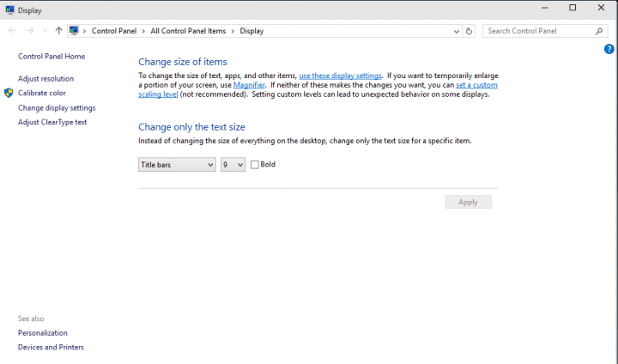Open the Title bars item dropdown
The width and height of the screenshot is (618, 364).
coord(177,164)
